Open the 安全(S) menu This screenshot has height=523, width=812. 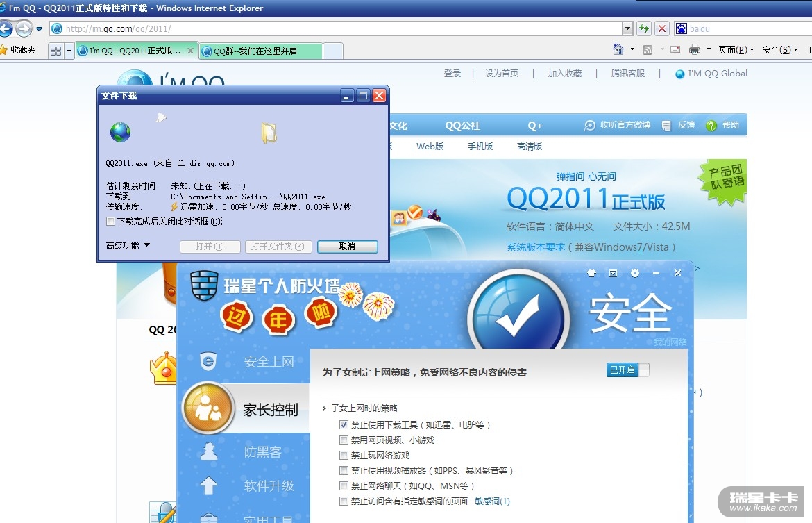[779, 50]
